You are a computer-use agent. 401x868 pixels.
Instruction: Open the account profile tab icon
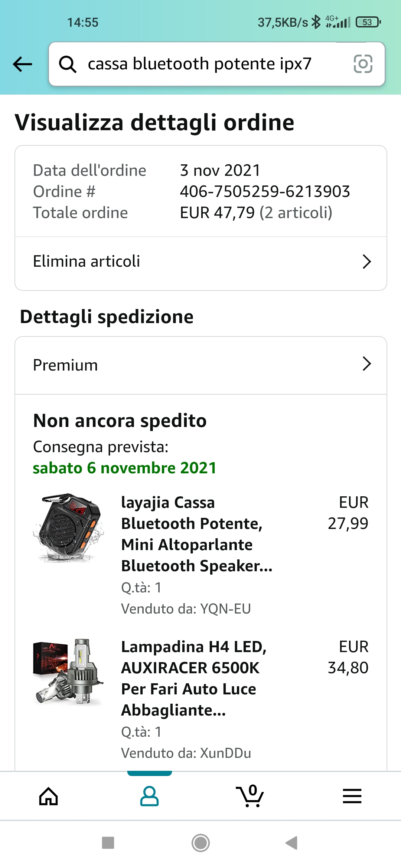coord(149,796)
